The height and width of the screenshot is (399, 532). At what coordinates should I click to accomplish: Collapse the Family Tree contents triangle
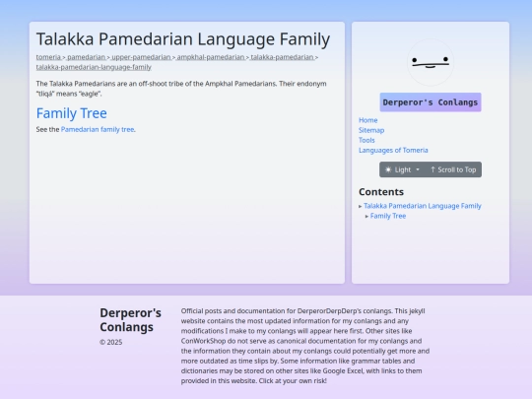tap(366, 216)
